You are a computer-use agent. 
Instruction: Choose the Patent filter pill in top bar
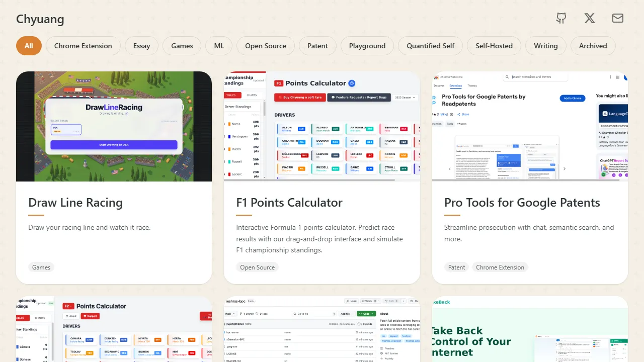tap(317, 46)
